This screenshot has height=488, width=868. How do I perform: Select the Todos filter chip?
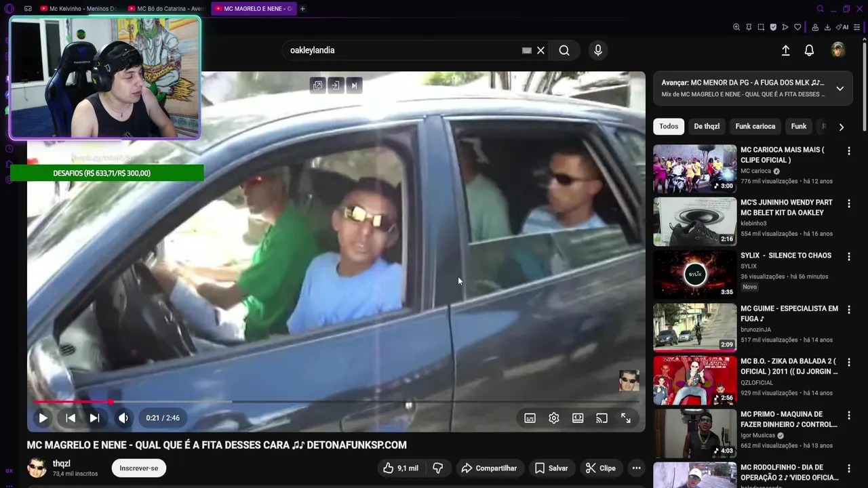(669, 127)
